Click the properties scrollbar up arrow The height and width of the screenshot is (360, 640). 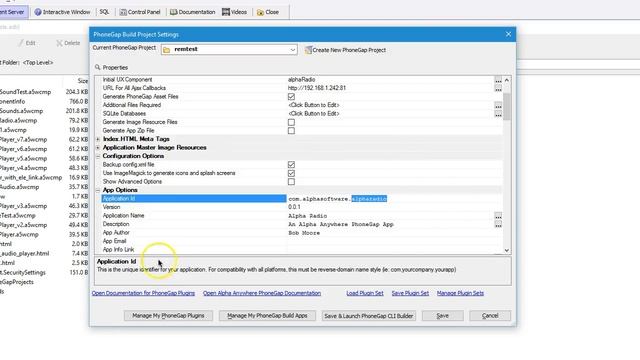[x=507, y=80]
